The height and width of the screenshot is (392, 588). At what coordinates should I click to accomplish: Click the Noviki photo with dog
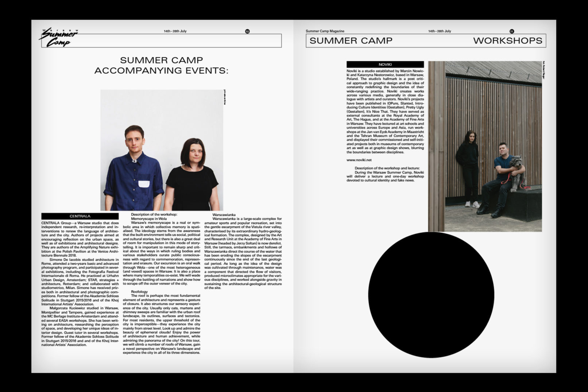tap(485, 146)
